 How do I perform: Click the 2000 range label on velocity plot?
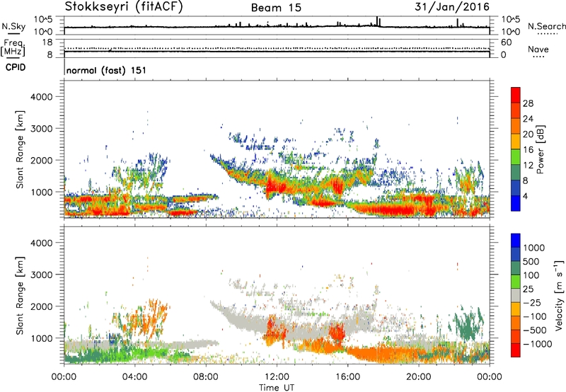tap(42, 306)
